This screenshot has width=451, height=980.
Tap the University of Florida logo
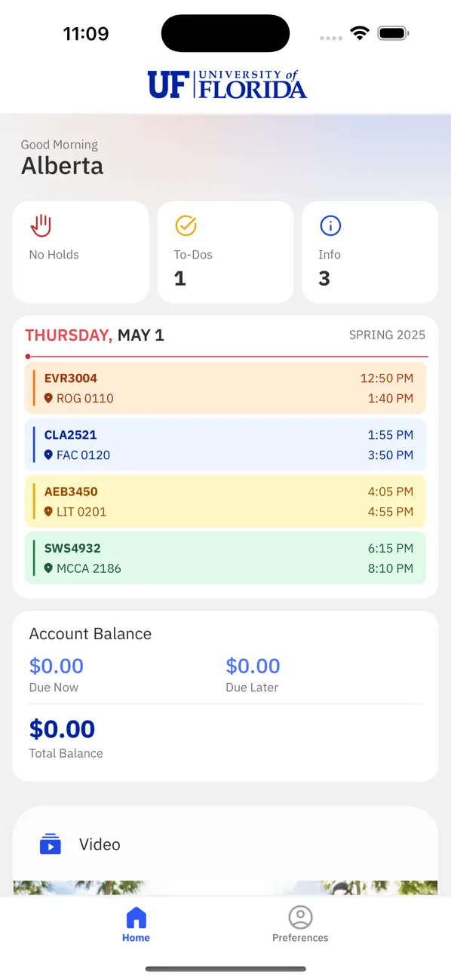227,84
